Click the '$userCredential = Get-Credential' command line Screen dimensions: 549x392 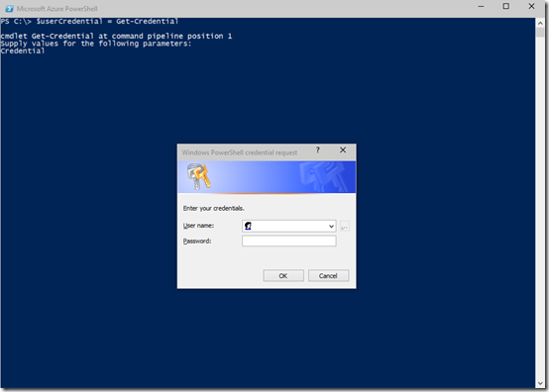pos(107,22)
